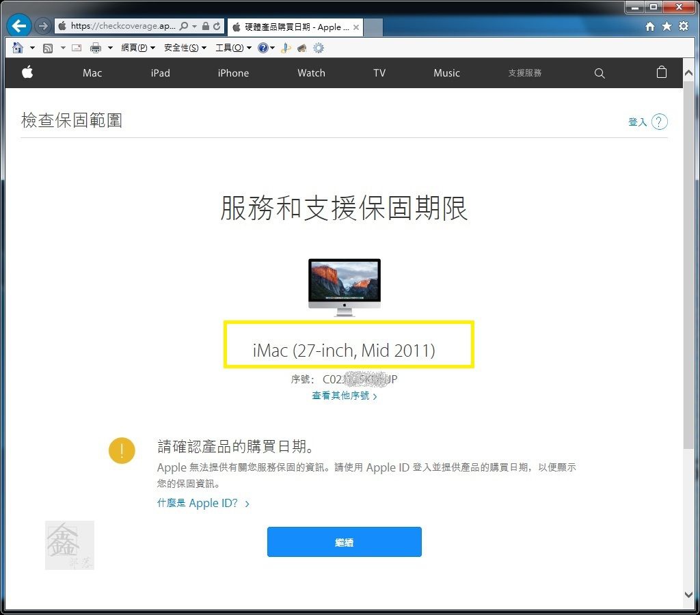This screenshot has height=615, width=700.
Task: Click the RSS feeds icon
Action: 48,48
